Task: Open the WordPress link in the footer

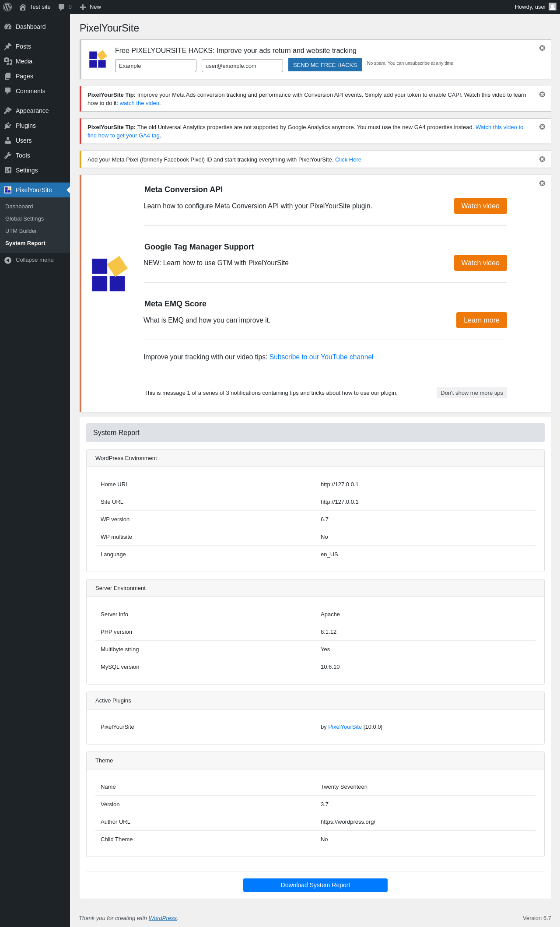Action: pyautogui.click(x=163, y=918)
